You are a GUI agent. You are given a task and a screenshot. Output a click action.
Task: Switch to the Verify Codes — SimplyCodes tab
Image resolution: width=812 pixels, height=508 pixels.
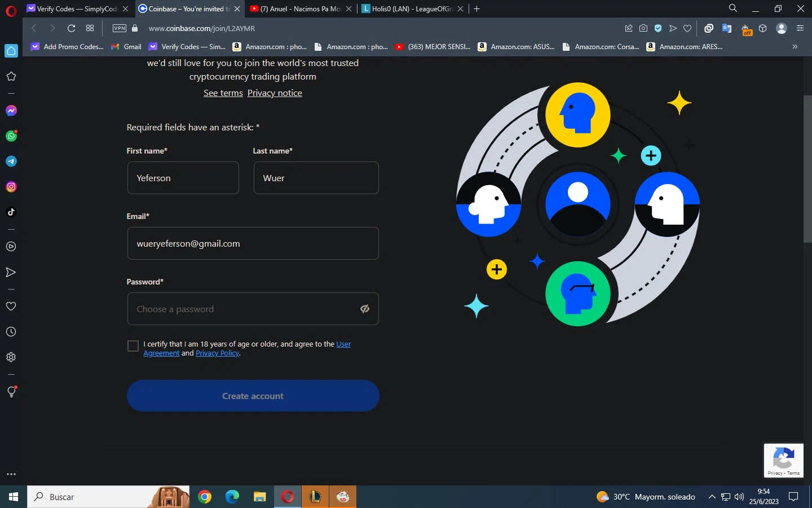pos(78,9)
